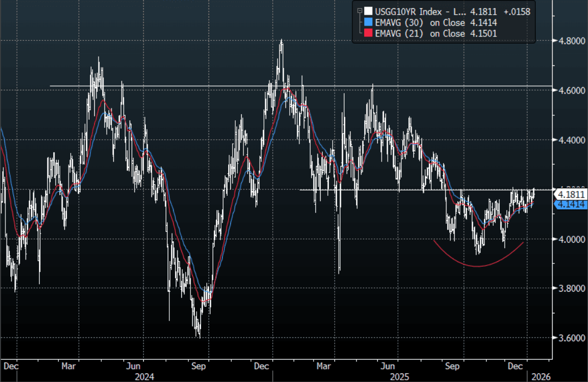Click the blue EMAVG (30) color swatch
The image size is (588, 382).
[x=369, y=23]
